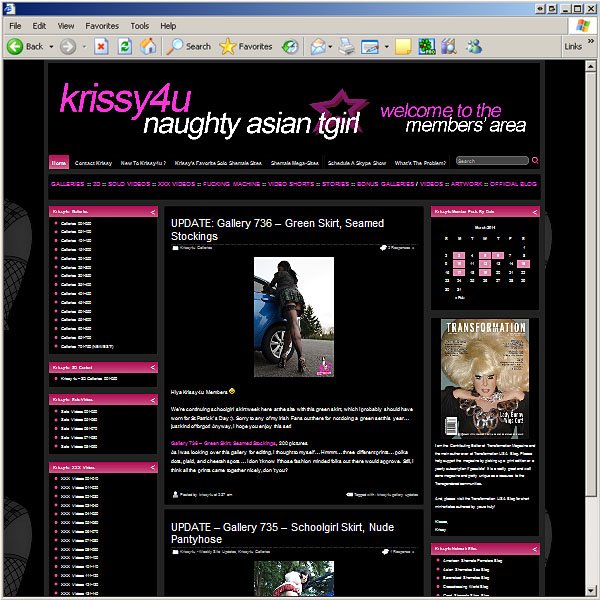The width and height of the screenshot is (600, 600).
Task: Expand the Mail icon dropdown arrow
Action: point(329,46)
